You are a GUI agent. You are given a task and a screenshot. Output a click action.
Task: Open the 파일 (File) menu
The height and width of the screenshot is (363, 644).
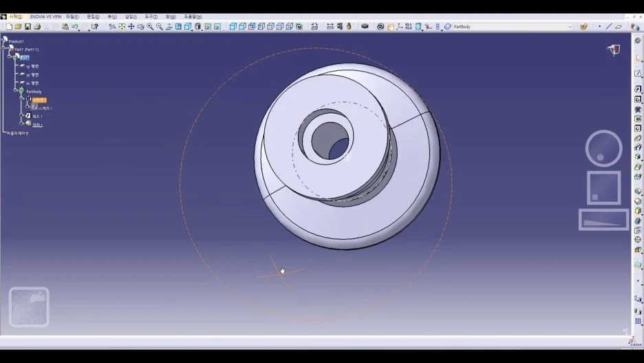pos(72,17)
